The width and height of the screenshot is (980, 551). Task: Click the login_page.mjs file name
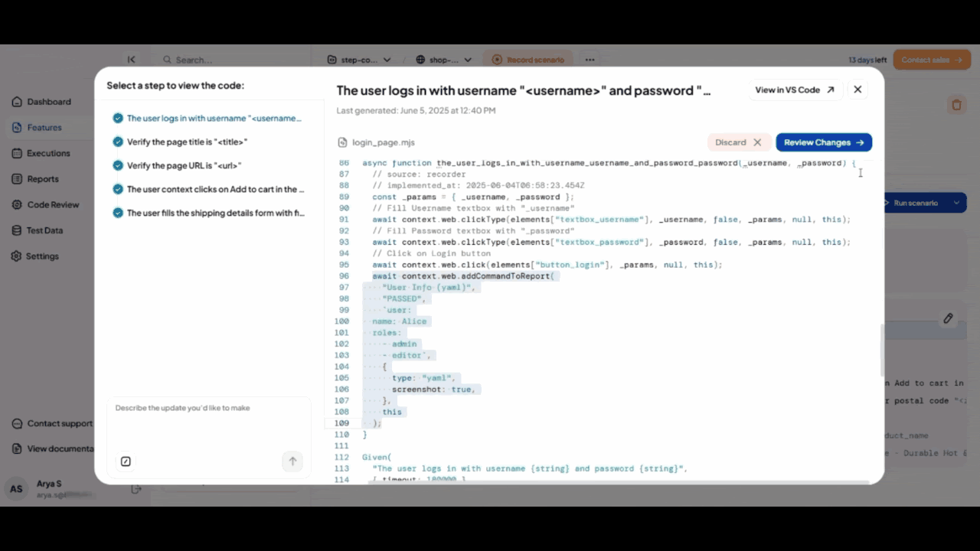click(383, 142)
